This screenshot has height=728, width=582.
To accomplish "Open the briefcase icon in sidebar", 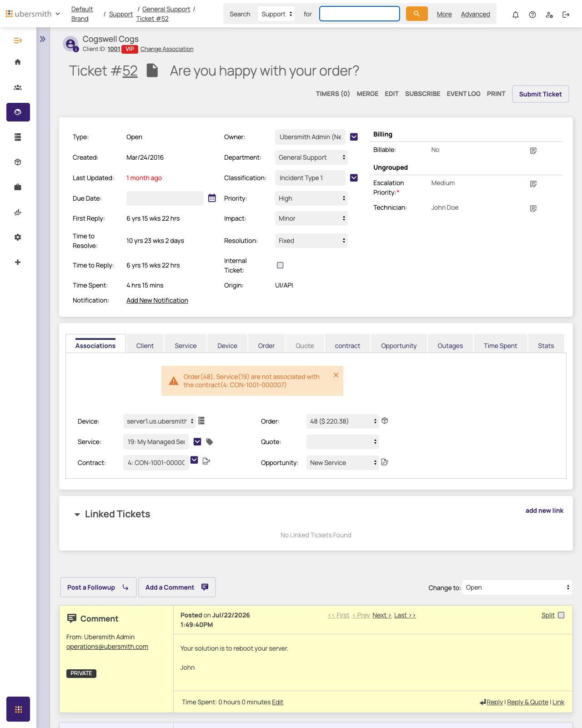I will pos(18,187).
